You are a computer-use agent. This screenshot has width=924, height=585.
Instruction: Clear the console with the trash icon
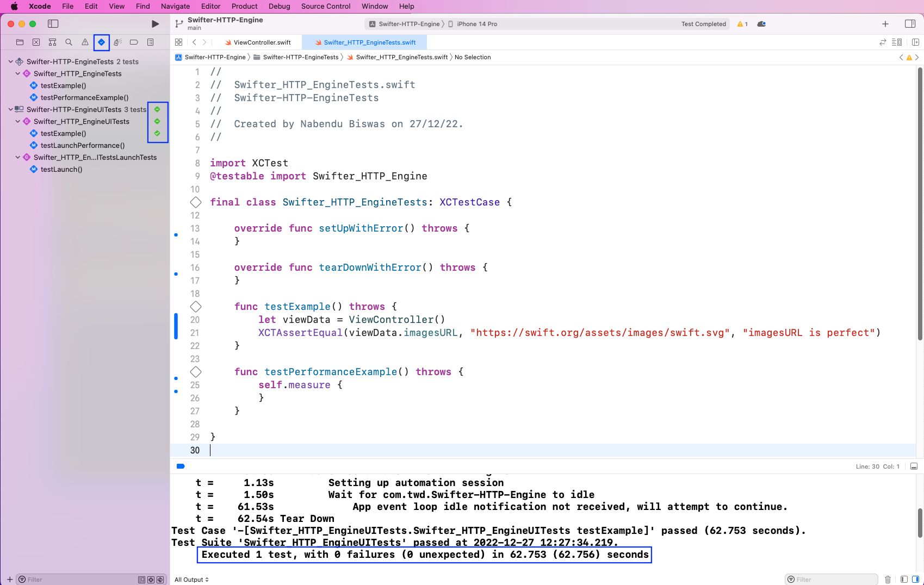888,580
